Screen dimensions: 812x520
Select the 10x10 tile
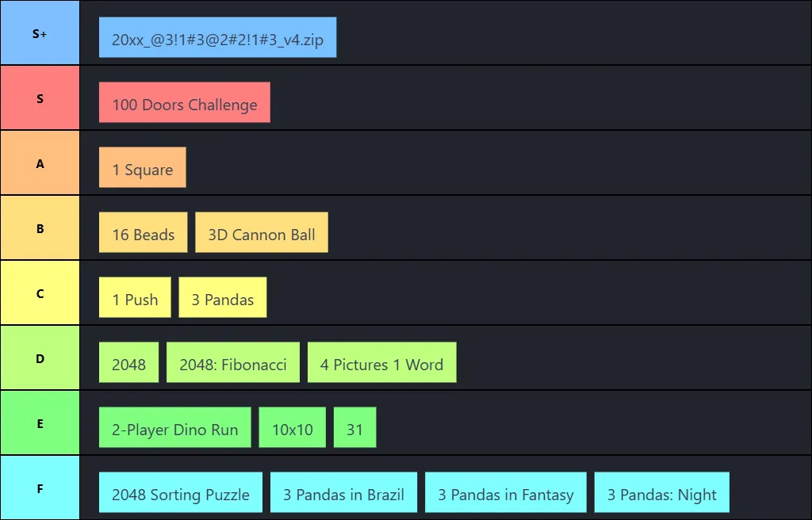(x=293, y=427)
